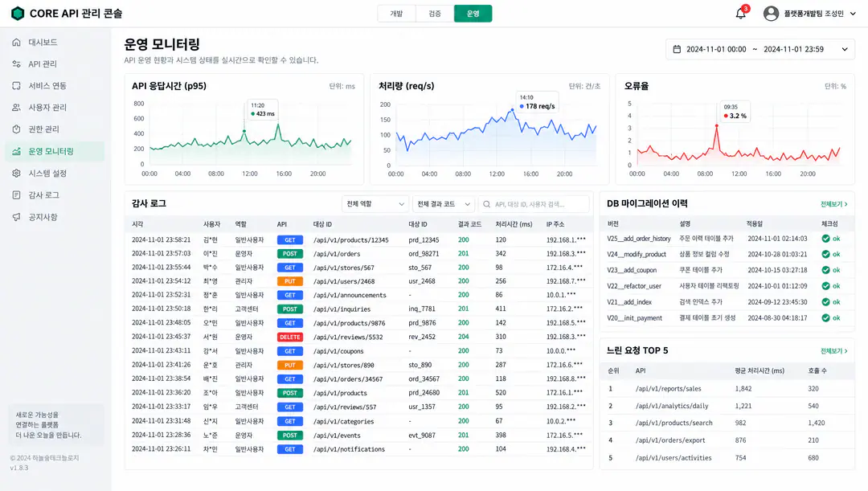Click the 대시보드 home icon
Image resolution: width=868 pixels, height=491 pixels.
(x=17, y=42)
